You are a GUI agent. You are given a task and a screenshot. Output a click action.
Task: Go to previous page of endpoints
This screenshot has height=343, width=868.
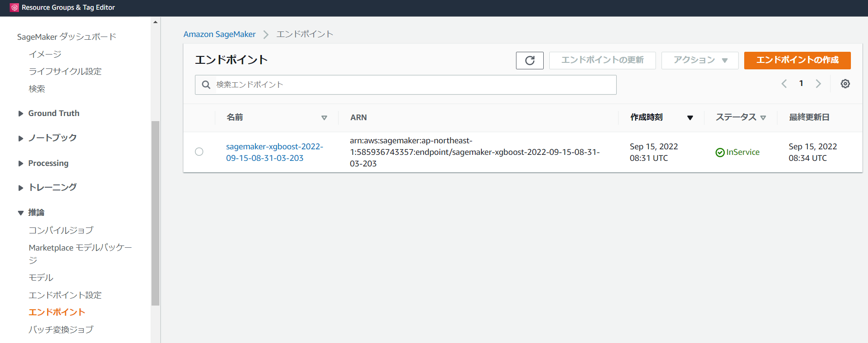coord(784,84)
